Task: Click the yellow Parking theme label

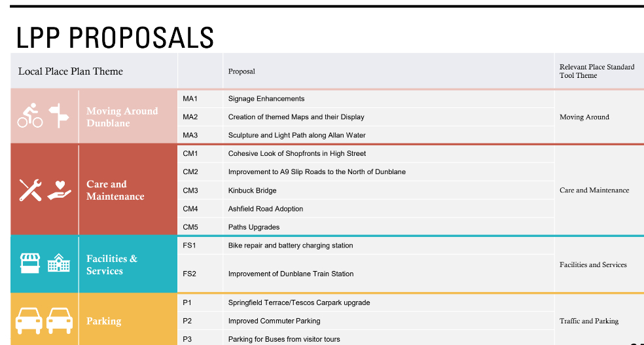Action: 104,321
